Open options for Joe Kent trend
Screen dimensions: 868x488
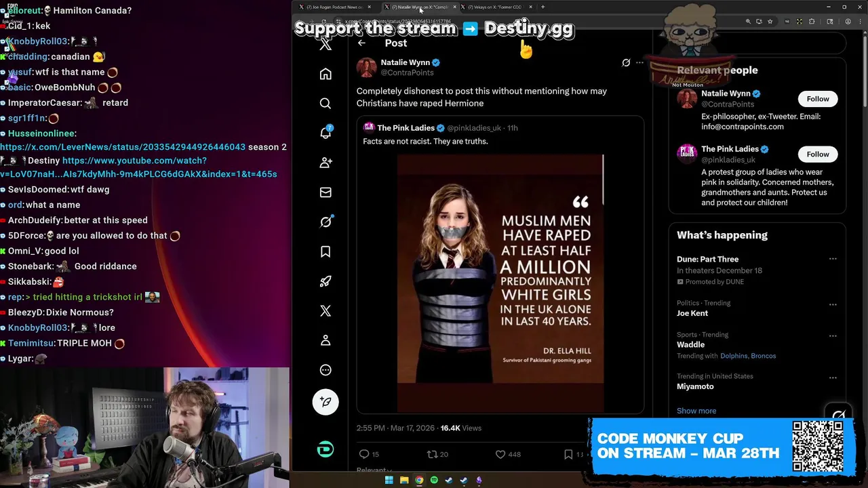tap(833, 304)
